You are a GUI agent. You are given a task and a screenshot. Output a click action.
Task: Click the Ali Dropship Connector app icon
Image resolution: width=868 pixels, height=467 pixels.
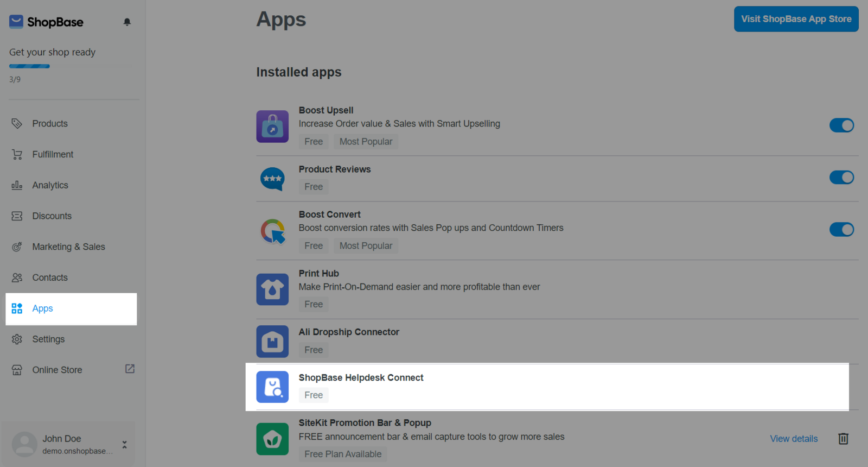(272, 342)
